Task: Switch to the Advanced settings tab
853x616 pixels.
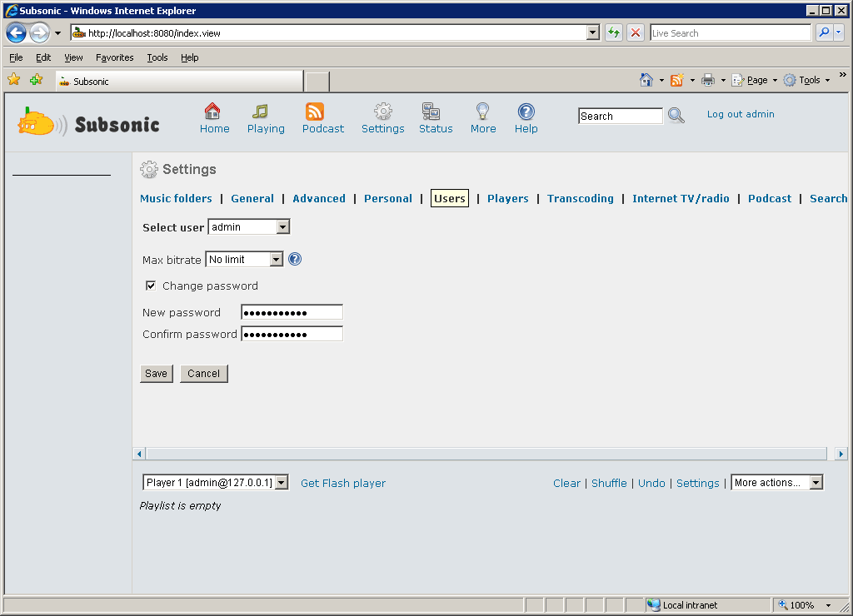Action: (x=319, y=198)
